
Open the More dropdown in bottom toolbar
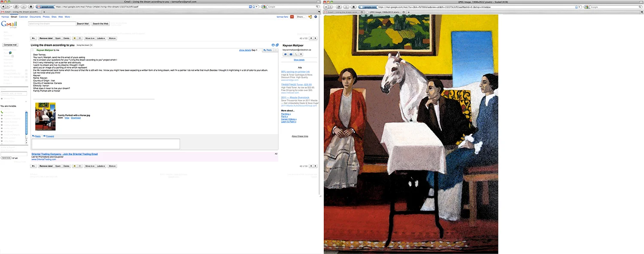tap(112, 166)
